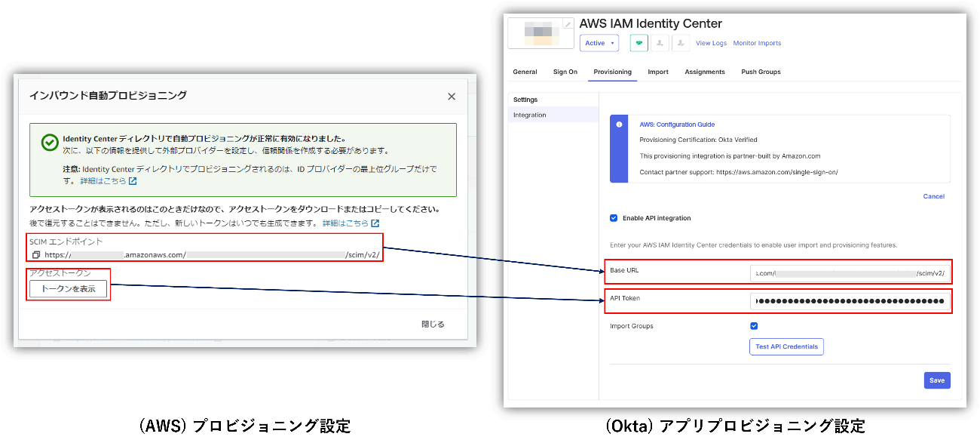Click the インバウンド自動プロビジョニング dialog title
The width and height of the screenshot is (980, 446).
pos(108,95)
